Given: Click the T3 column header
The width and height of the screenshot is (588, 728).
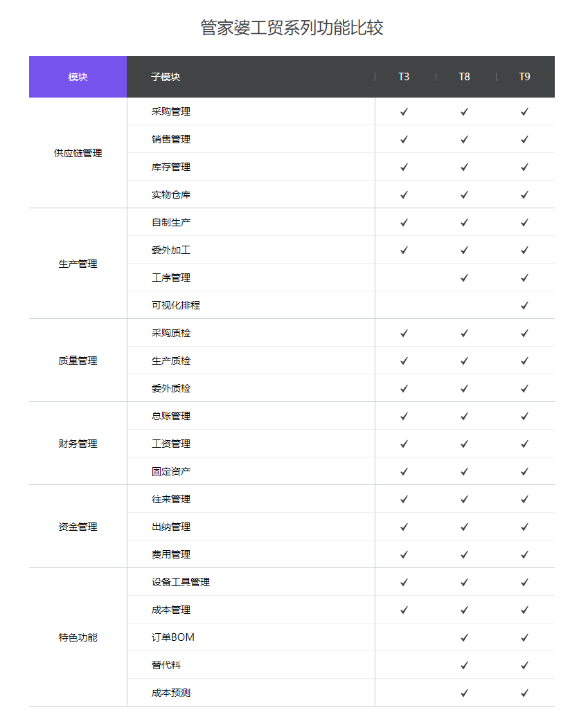Looking at the screenshot, I should pos(404,77).
